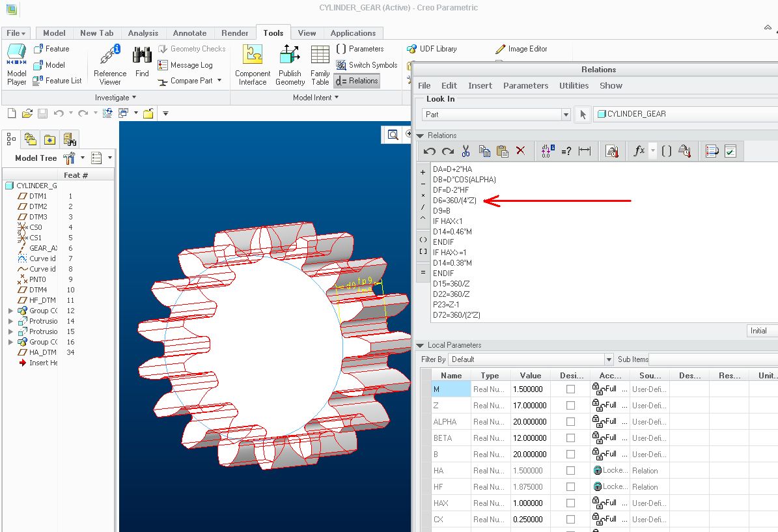Switch to the View ribbon tab
This screenshot has width=778, height=532.
coord(307,33)
